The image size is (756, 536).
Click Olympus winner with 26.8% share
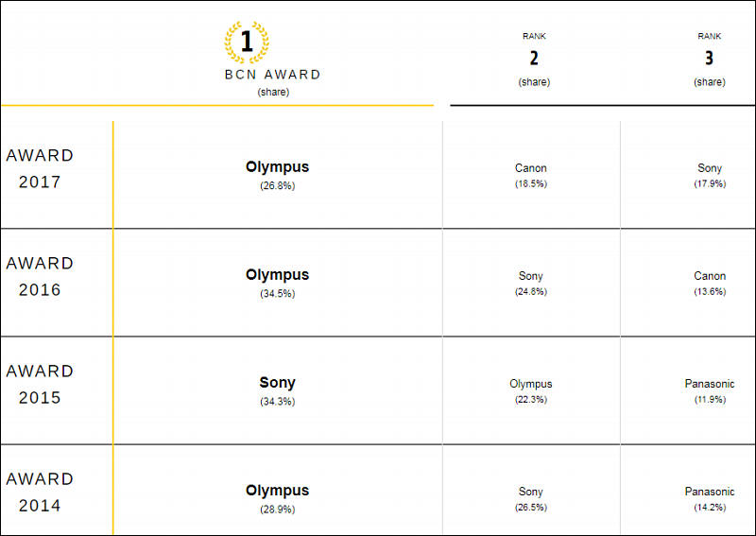[277, 175]
